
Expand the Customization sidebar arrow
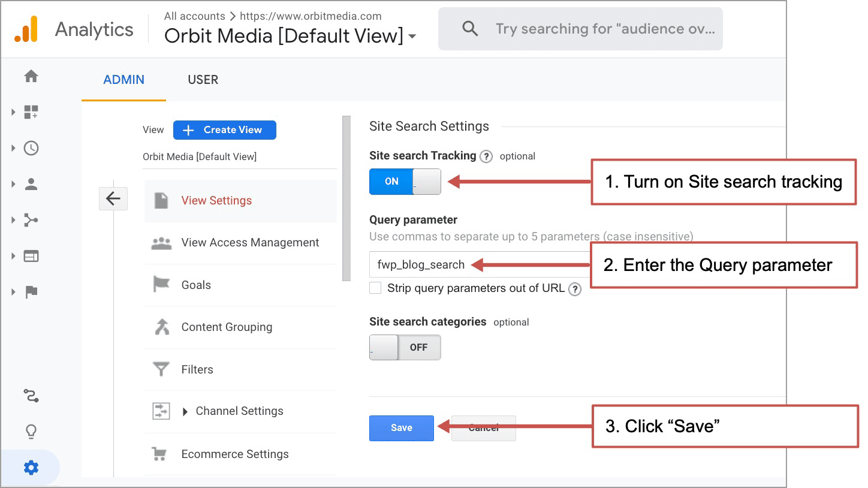[13, 112]
